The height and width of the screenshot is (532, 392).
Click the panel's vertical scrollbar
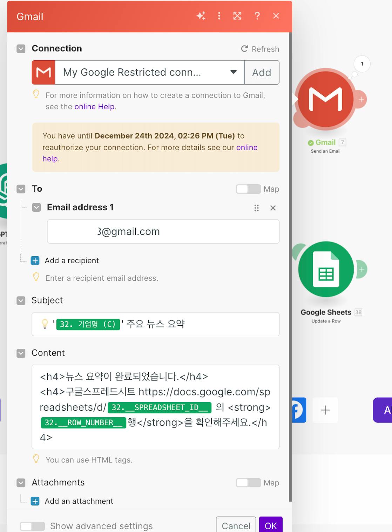pyautogui.click(x=290, y=267)
